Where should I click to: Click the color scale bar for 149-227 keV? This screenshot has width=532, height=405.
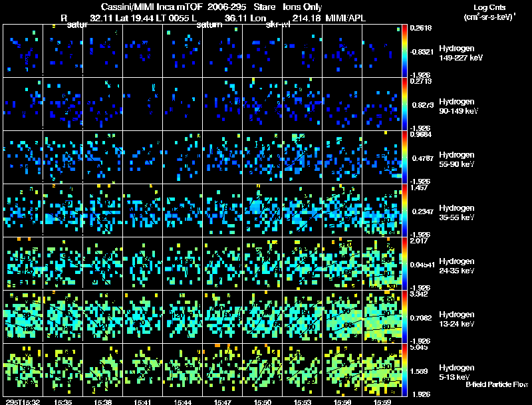pos(404,51)
